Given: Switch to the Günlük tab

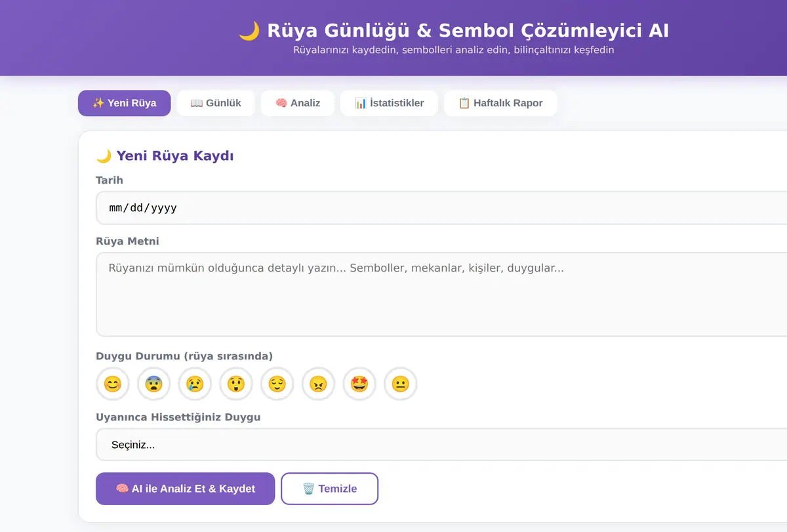Looking at the screenshot, I should pyautogui.click(x=216, y=103).
